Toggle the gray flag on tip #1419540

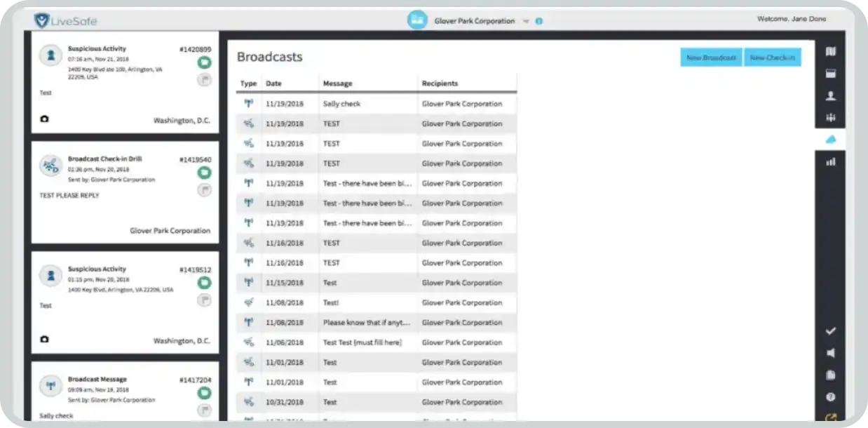[x=204, y=190]
